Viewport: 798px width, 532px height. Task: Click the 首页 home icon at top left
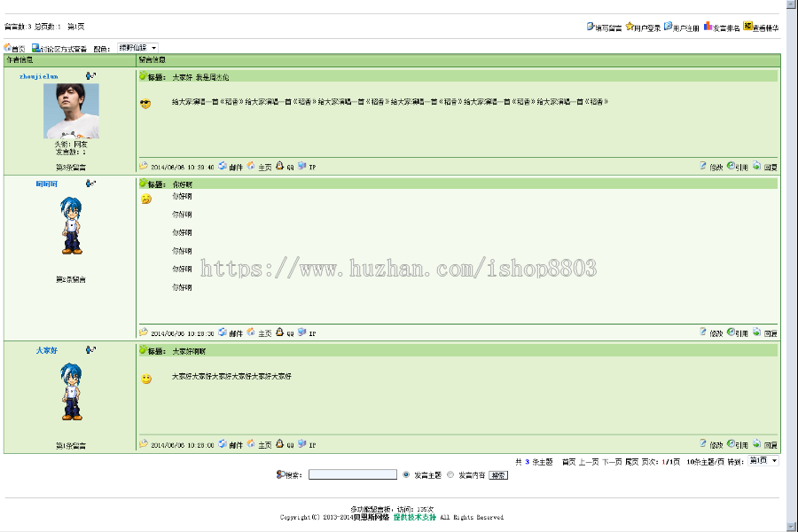pyautogui.click(x=8, y=48)
